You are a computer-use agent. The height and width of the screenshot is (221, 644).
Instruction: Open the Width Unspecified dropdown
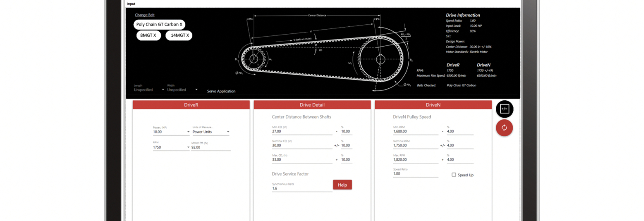pyautogui.click(x=182, y=88)
